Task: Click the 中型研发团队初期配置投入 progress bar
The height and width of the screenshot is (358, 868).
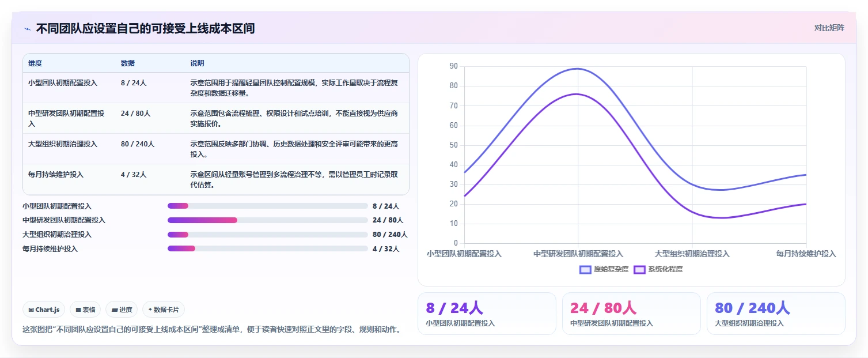Action: 267,220
